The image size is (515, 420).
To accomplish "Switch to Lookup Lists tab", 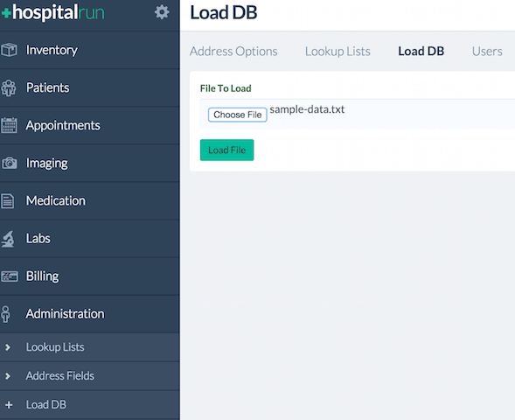I will pos(338,52).
